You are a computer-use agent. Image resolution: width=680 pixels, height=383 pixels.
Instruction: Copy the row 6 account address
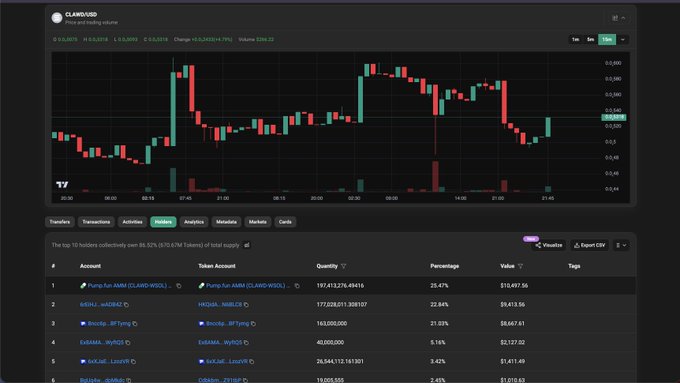tap(129, 380)
